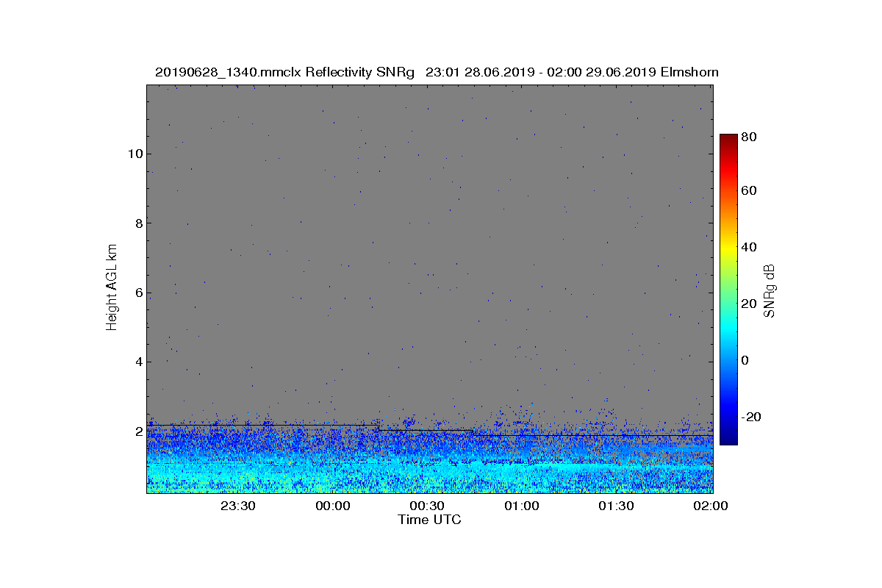This screenshot has width=882, height=588.
Task: Click the 00:00 time tick label
Action: (x=332, y=506)
